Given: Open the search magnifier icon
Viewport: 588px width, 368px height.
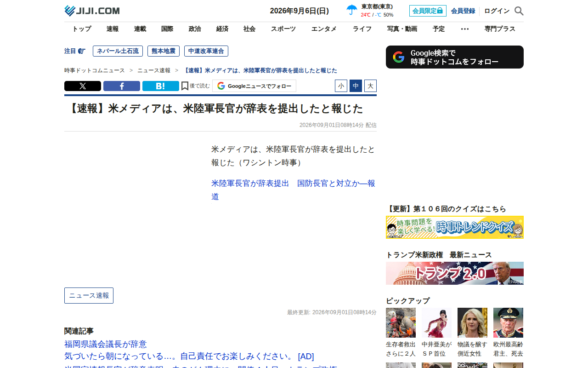Looking at the screenshot, I should point(519,11).
